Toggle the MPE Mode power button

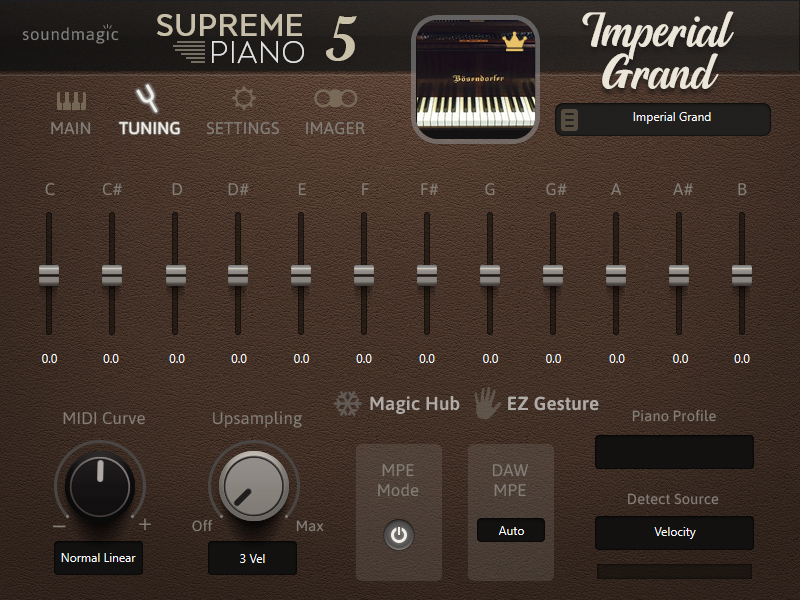(398, 535)
